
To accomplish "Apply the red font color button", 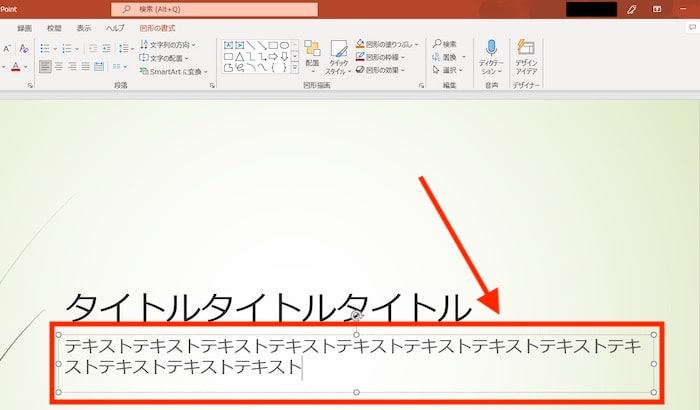I will pyautogui.click(x=16, y=67).
